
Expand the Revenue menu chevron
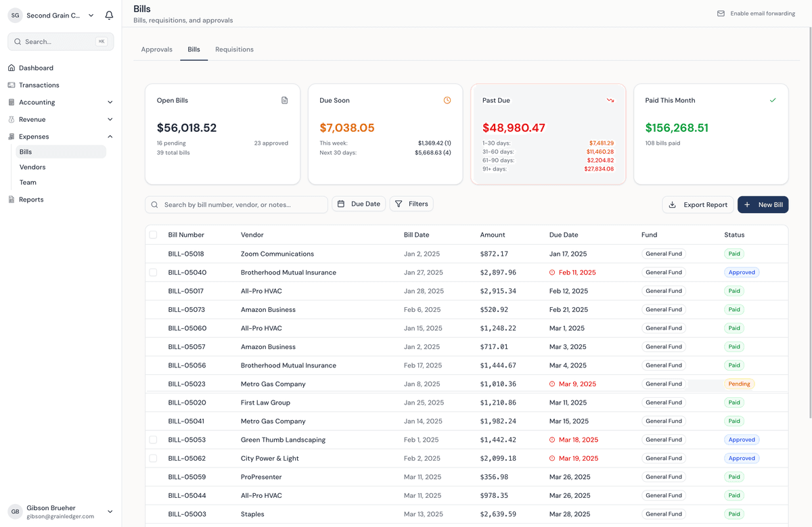pos(110,120)
